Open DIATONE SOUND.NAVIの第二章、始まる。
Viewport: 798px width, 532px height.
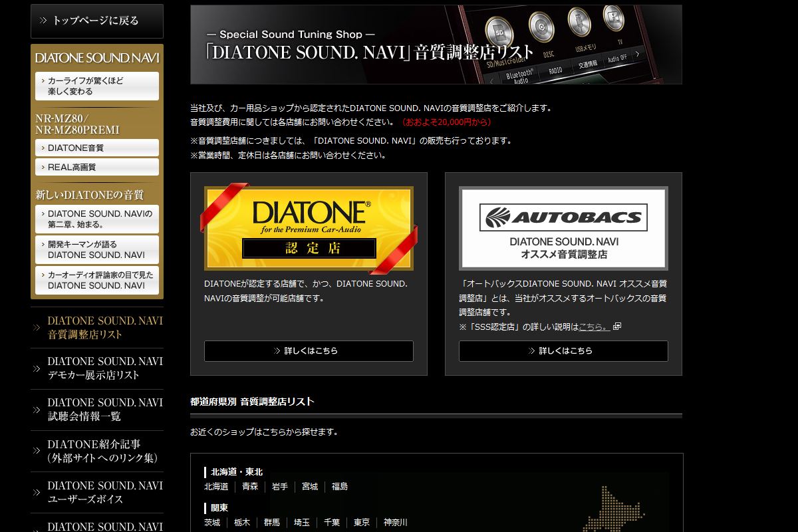coord(97,219)
